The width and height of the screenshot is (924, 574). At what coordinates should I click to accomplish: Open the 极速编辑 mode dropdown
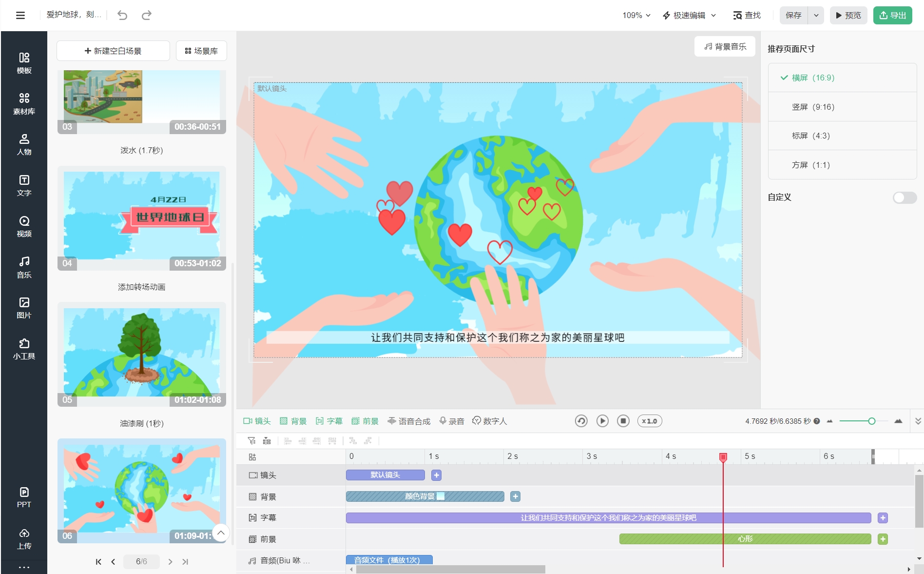tap(689, 16)
